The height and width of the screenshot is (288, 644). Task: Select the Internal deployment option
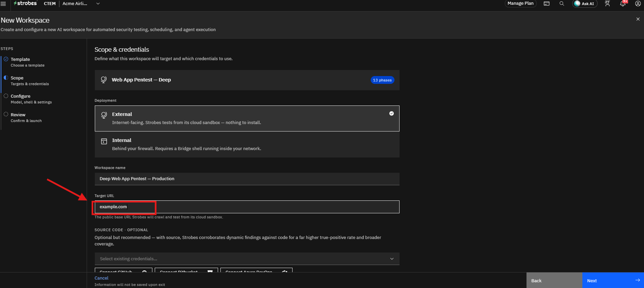click(x=247, y=144)
